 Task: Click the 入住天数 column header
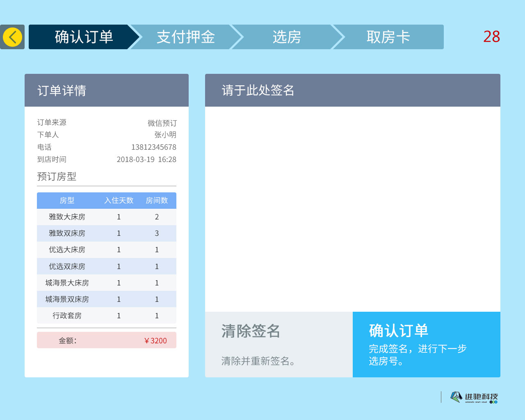[x=119, y=201]
